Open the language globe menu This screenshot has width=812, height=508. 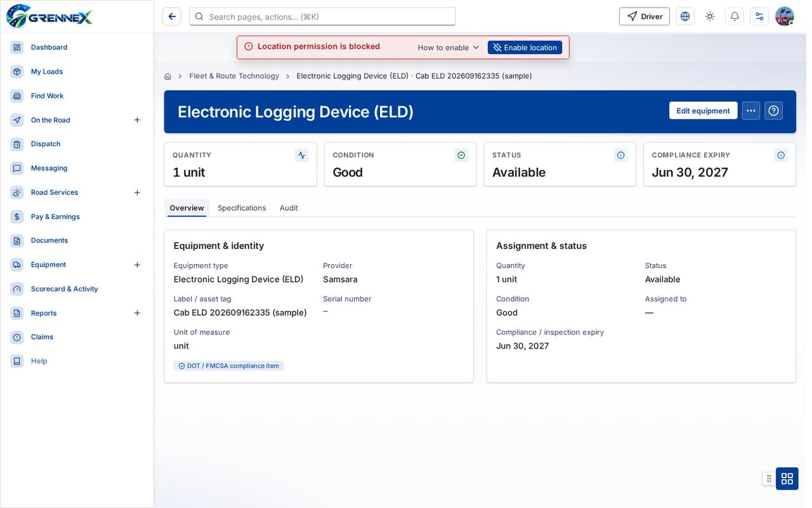tap(685, 17)
